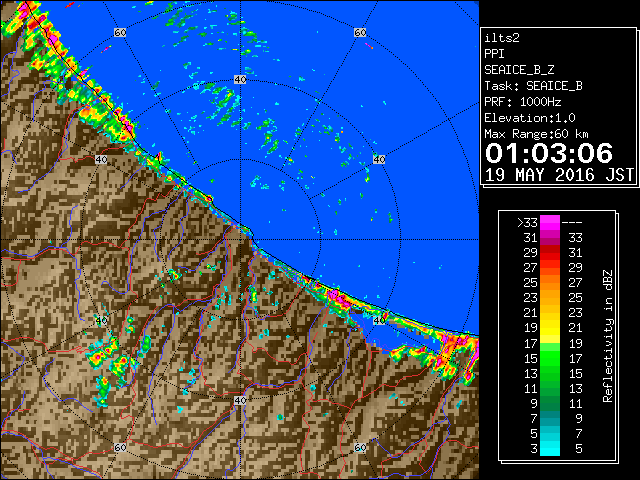The image size is (640, 480).
Task: Select the 'Elevation:1.0' text
Action: tap(530, 118)
